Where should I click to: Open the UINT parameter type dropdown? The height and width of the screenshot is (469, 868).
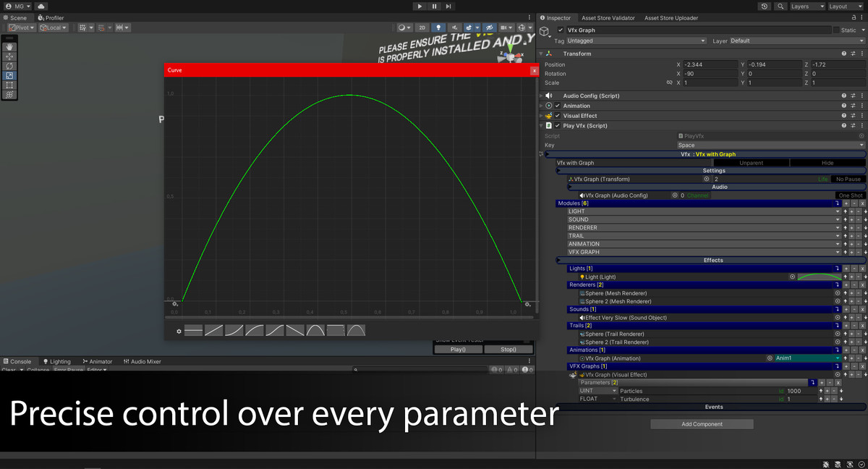point(598,391)
